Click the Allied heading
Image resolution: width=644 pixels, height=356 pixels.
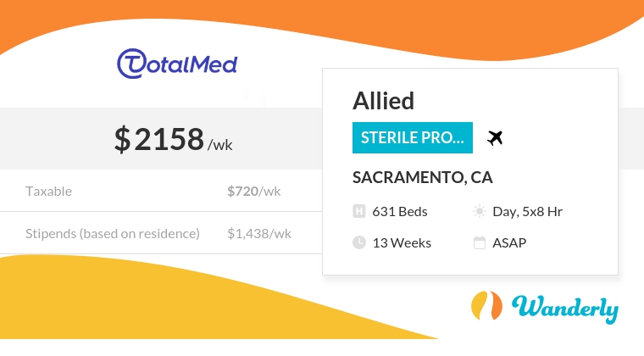(x=383, y=101)
